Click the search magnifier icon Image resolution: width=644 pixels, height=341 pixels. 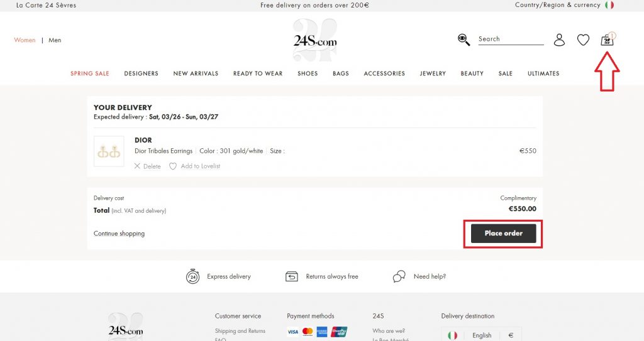tap(464, 40)
